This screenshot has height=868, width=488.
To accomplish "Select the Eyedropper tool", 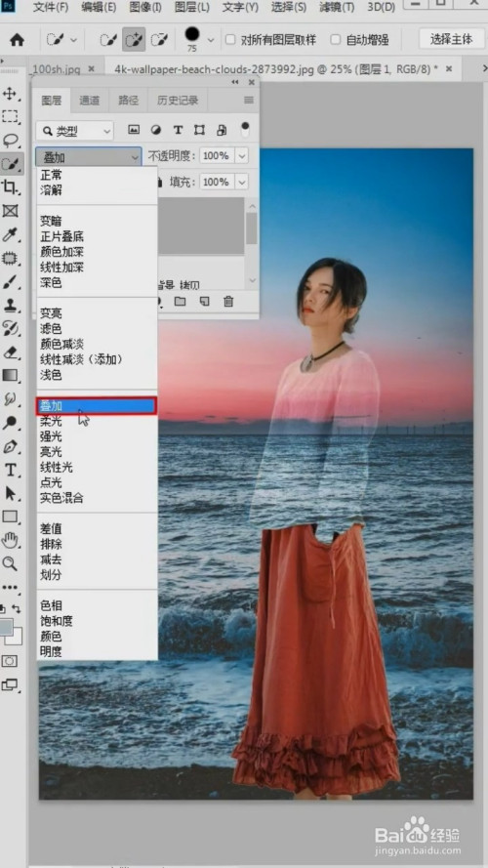I will pos(10,234).
